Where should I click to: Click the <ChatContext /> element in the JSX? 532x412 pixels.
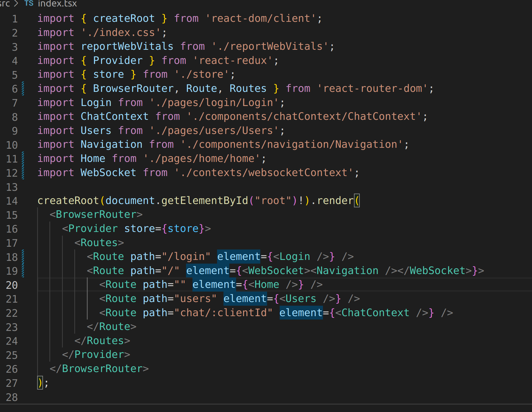[x=382, y=313]
